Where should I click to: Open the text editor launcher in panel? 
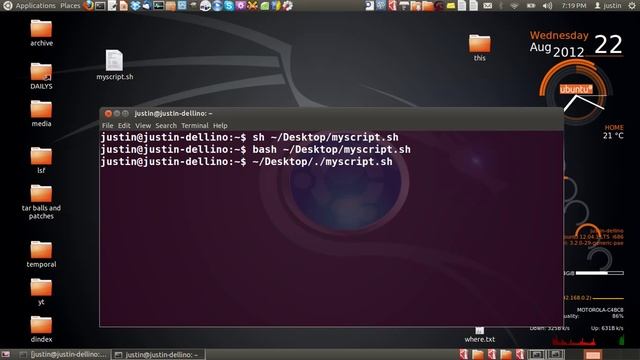click(x=112, y=6)
